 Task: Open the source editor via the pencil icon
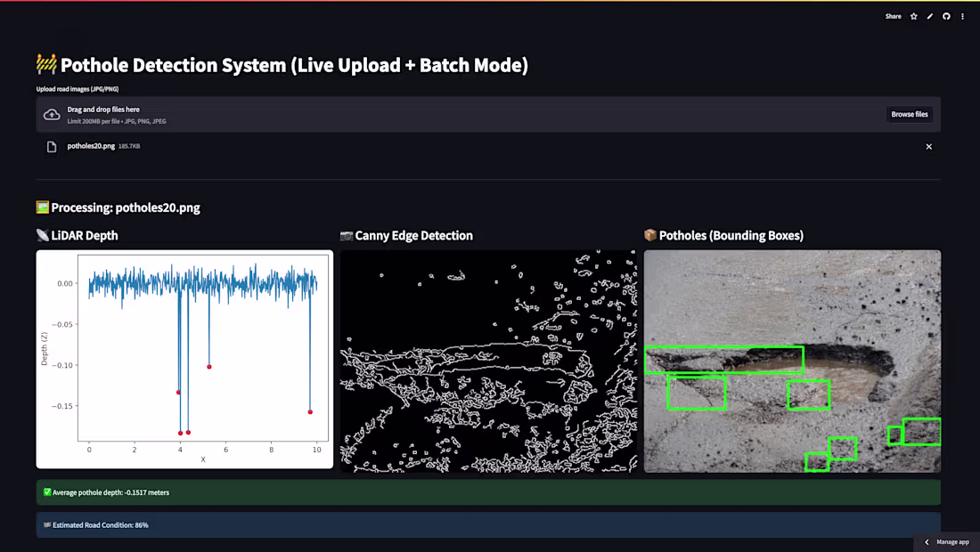click(x=929, y=16)
